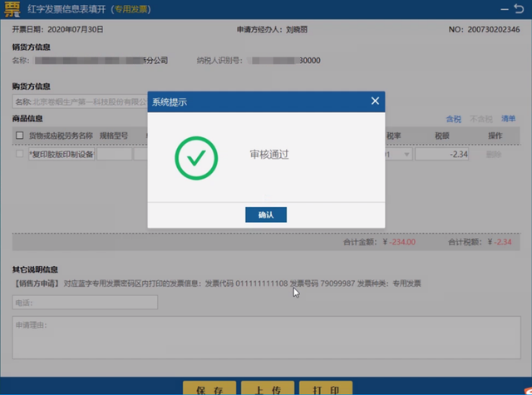
Task: Click the 上传 button
Action: (268, 389)
